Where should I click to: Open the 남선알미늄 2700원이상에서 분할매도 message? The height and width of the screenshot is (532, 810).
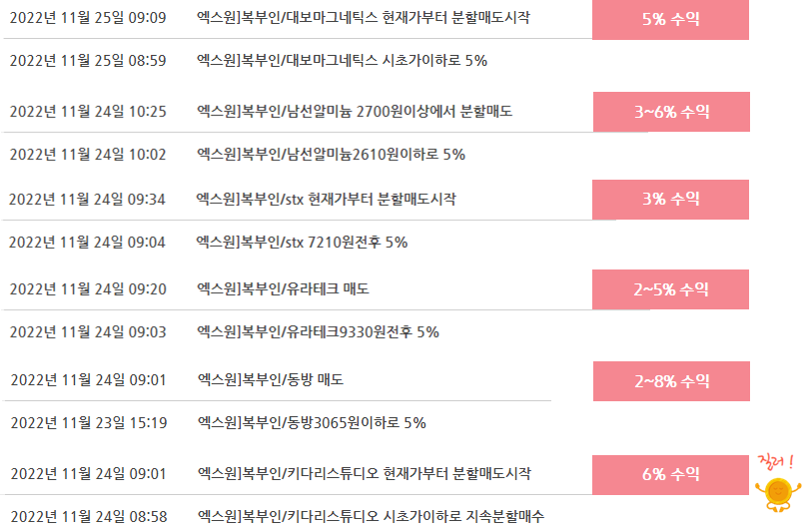[355, 111]
